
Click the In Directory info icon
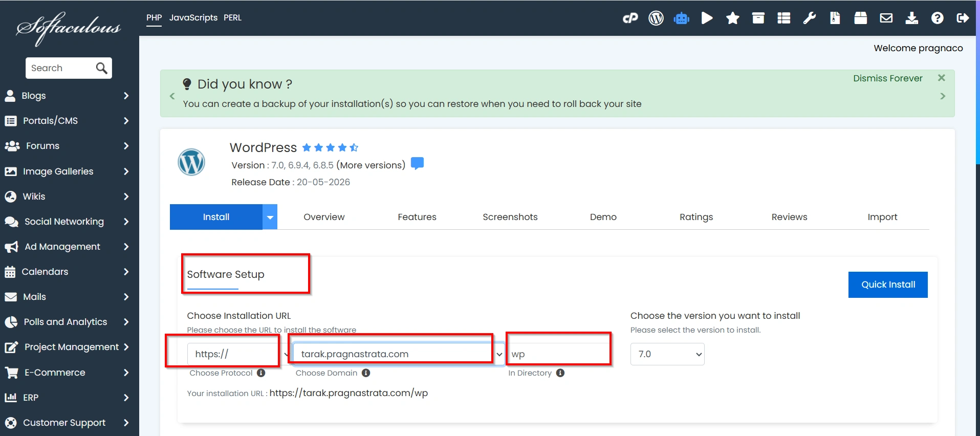pyautogui.click(x=560, y=373)
